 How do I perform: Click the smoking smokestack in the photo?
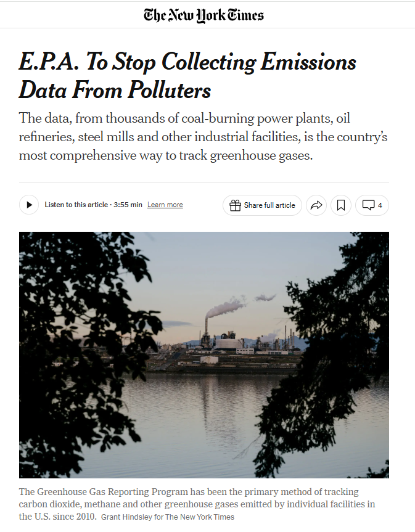coord(207,326)
